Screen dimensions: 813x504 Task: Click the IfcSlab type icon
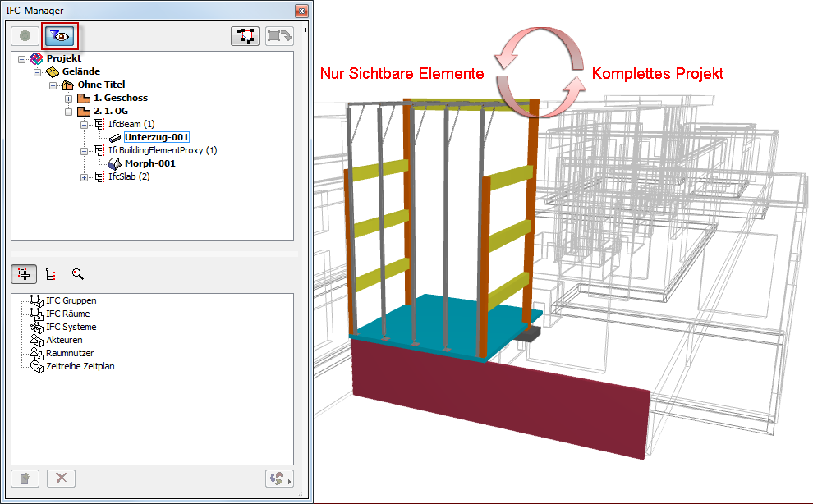[99, 176]
